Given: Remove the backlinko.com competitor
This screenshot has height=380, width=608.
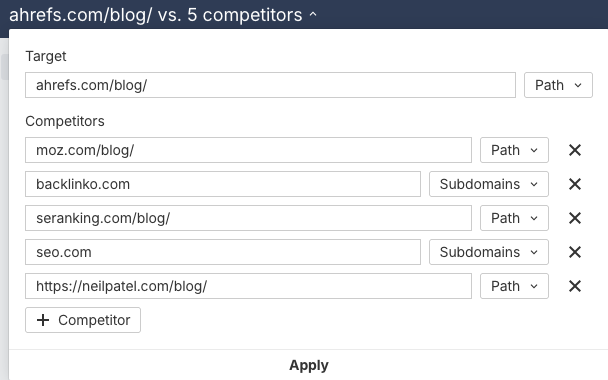Looking at the screenshot, I should point(575,184).
